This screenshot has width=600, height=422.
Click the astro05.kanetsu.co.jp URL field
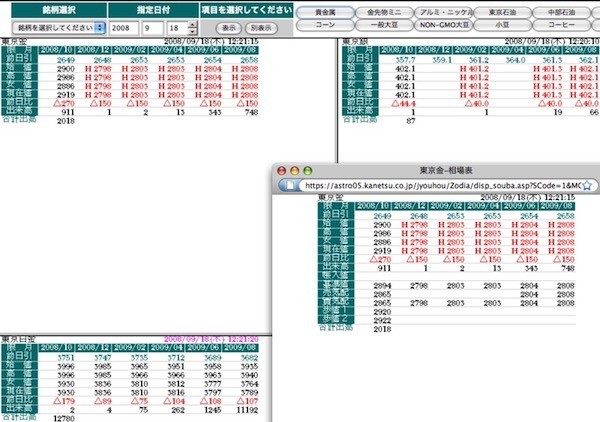click(443, 186)
